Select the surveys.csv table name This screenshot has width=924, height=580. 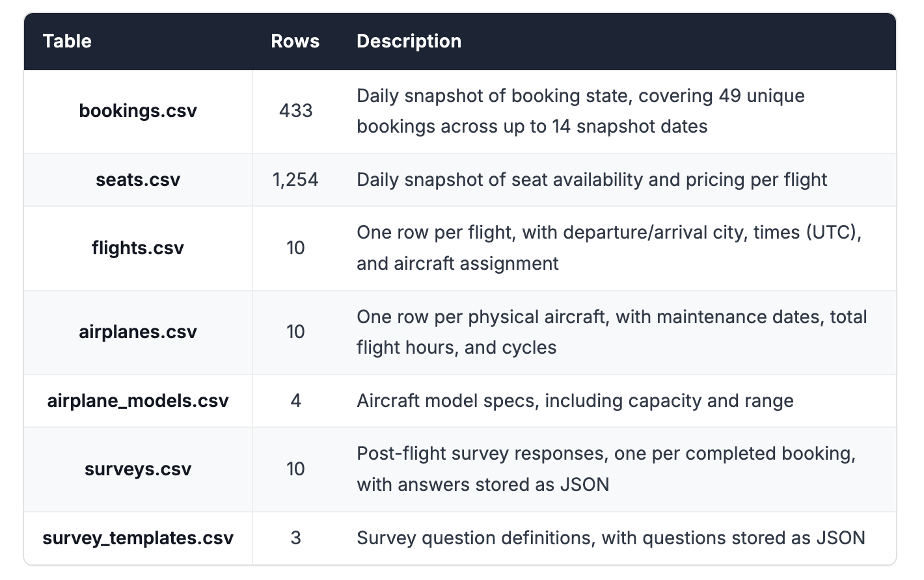point(138,469)
